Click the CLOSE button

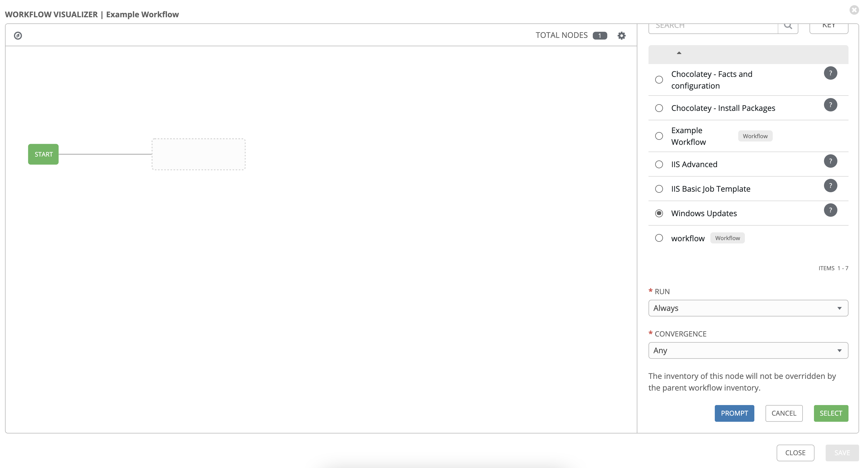tap(795, 453)
